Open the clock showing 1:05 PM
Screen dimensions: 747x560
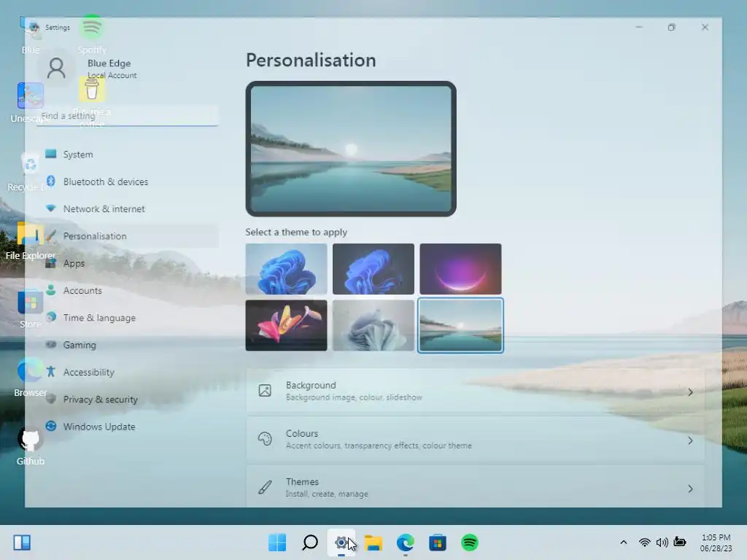click(x=716, y=542)
